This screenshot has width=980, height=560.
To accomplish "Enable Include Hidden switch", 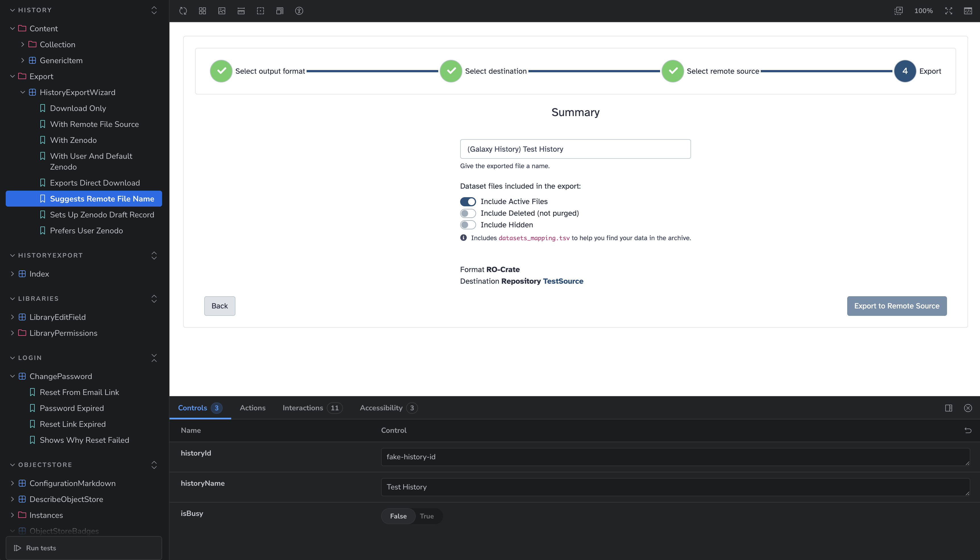I will [468, 225].
